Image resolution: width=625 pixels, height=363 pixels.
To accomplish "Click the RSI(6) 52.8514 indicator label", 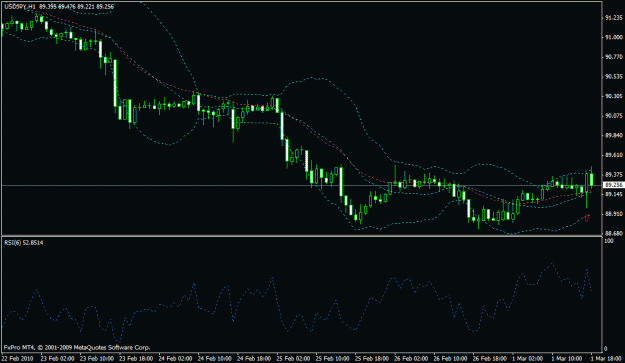I will [24, 242].
